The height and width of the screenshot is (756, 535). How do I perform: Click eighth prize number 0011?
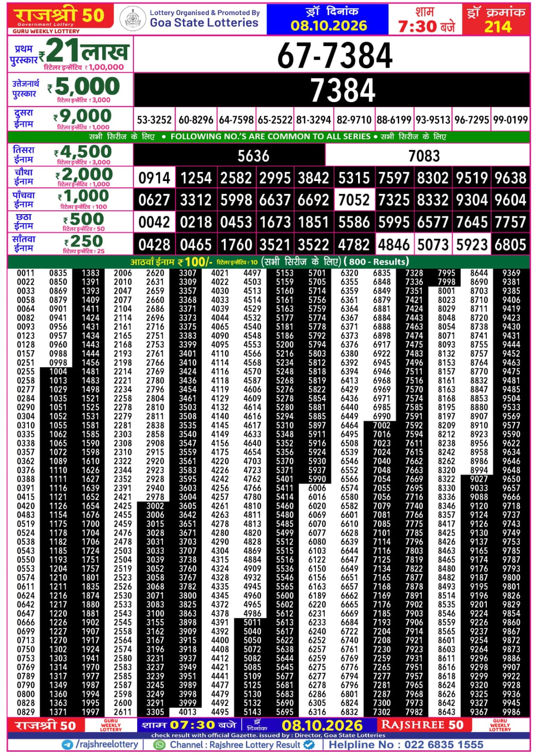tap(26, 273)
